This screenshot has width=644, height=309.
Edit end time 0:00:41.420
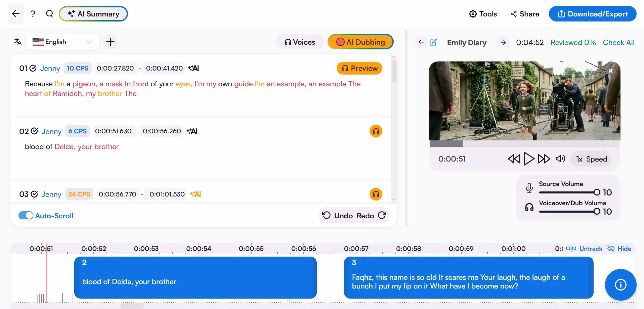pyautogui.click(x=164, y=68)
